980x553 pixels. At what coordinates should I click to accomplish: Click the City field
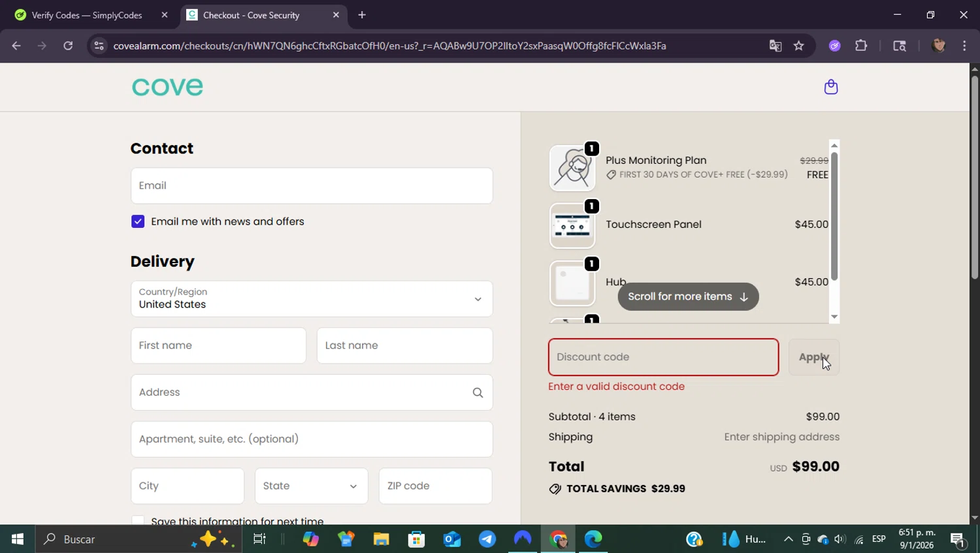coord(188,486)
